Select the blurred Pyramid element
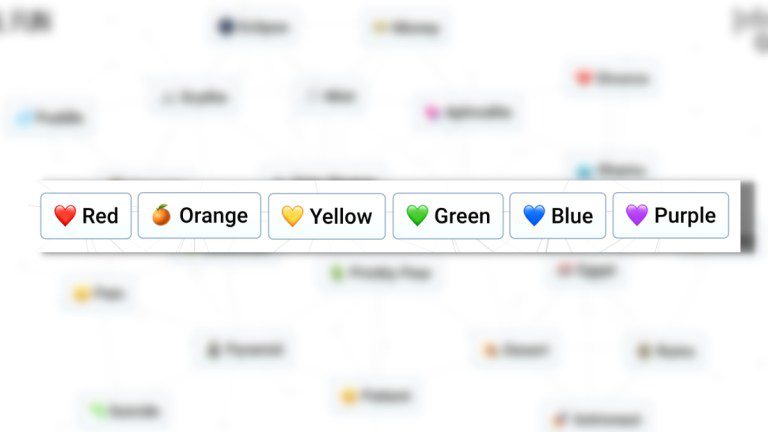 [246, 350]
